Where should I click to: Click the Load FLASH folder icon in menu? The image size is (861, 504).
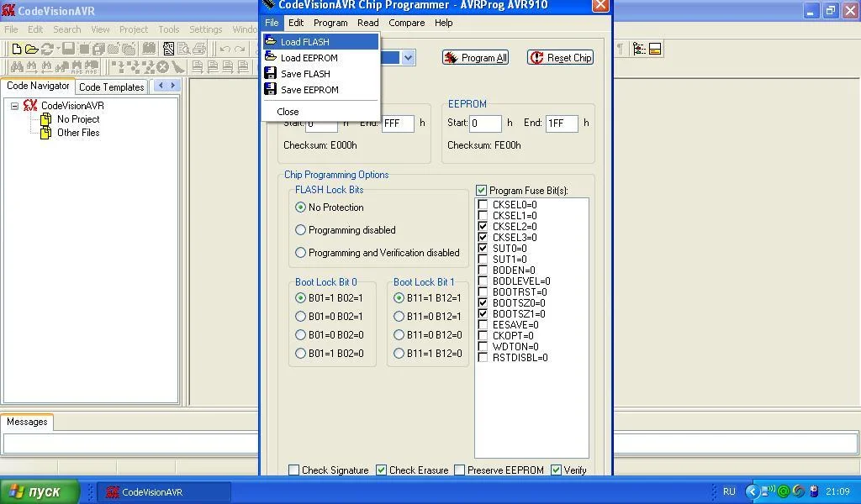271,41
